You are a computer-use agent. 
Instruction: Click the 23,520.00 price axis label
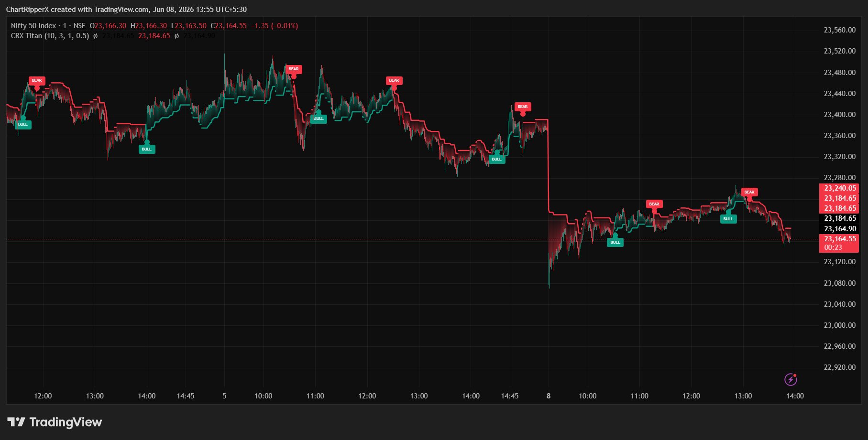[x=839, y=51]
